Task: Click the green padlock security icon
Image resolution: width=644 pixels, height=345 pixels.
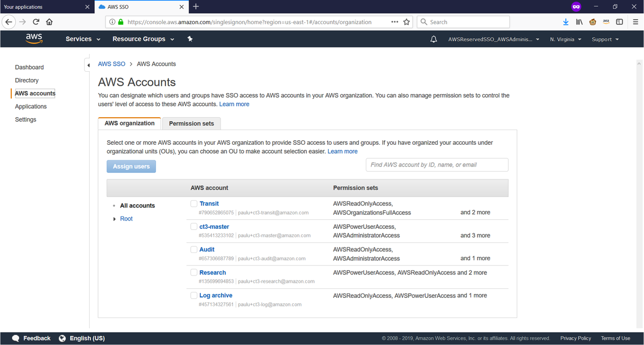Action: tap(121, 22)
